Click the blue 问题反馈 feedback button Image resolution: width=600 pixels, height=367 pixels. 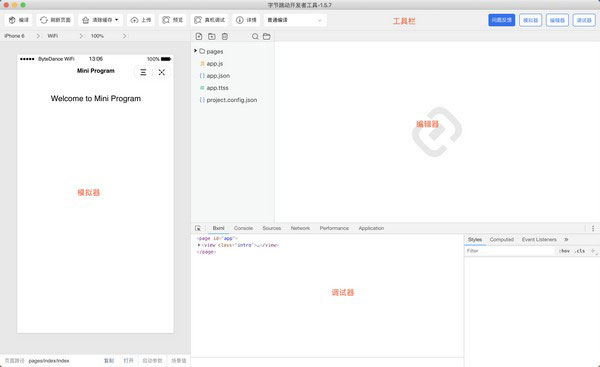point(501,20)
